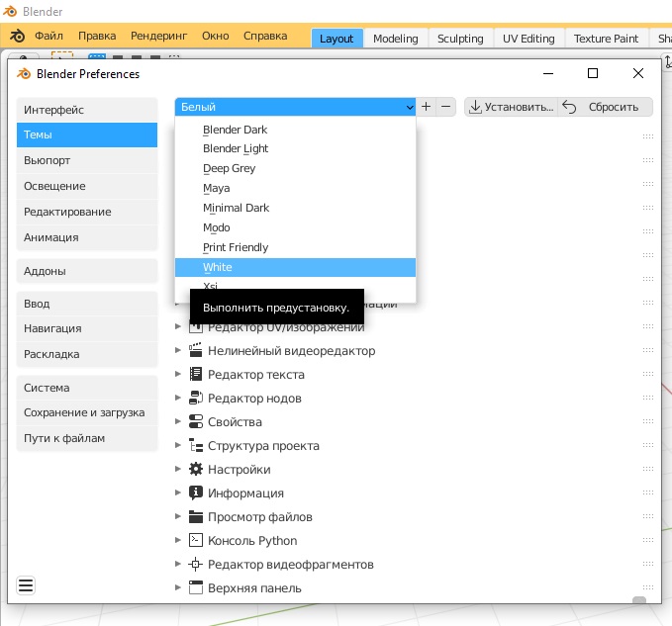Click grip dots of Верхняя панель row
The height and width of the screenshot is (626, 672).
coord(648,587)
